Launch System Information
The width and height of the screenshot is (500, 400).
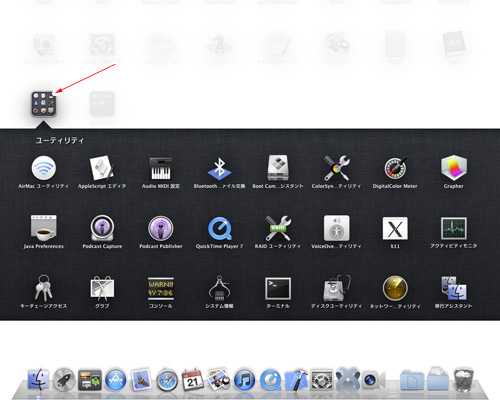tap(219, 288)
